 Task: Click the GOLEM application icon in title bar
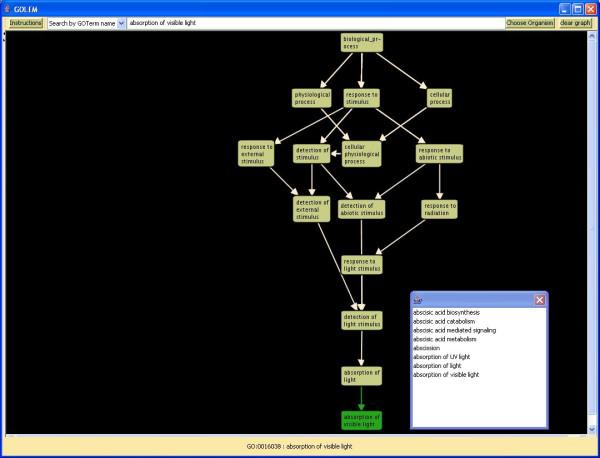tap(8, 7)
